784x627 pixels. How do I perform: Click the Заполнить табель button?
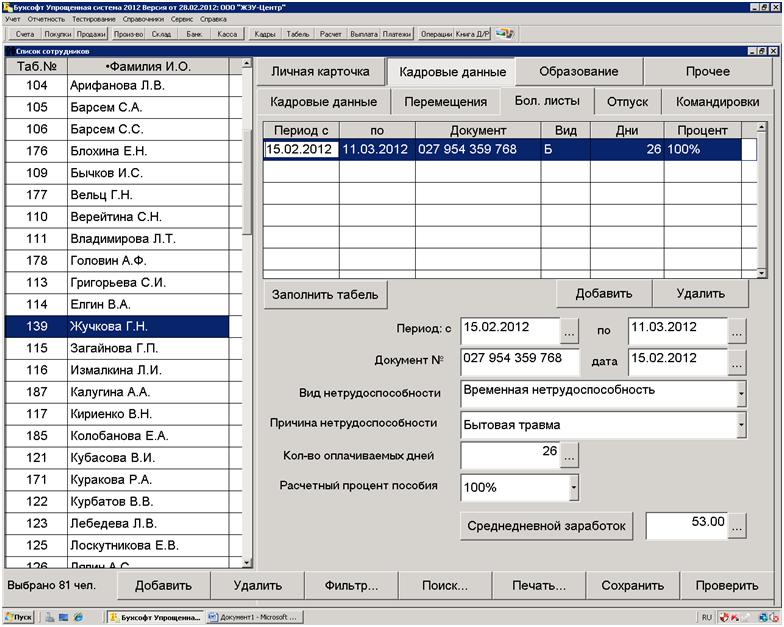[x=325, y=294]
